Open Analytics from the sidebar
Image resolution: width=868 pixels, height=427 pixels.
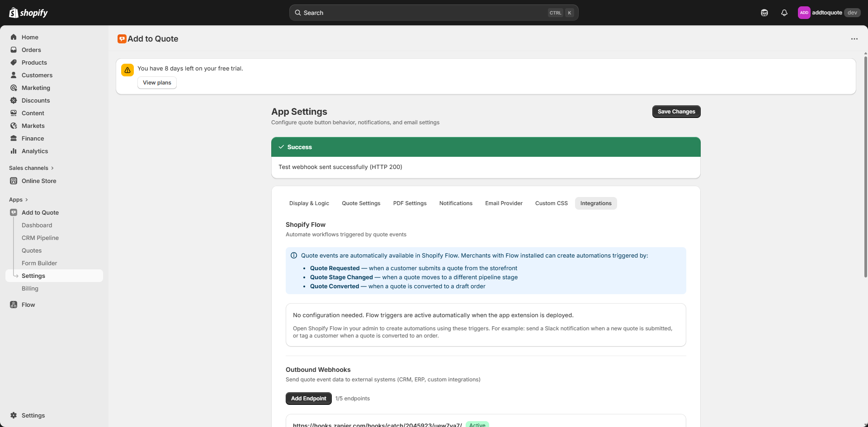click(x=35, y=151)
